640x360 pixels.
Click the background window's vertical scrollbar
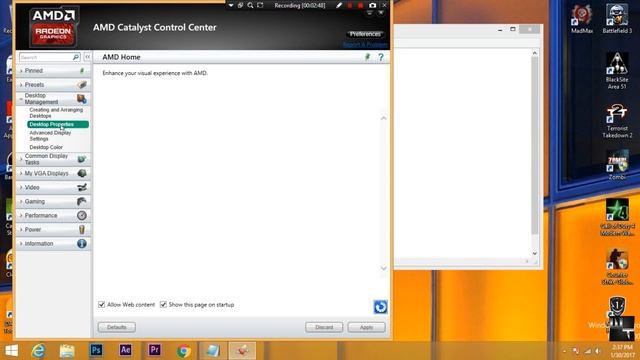pyautogui.click(x=535, y=146)
